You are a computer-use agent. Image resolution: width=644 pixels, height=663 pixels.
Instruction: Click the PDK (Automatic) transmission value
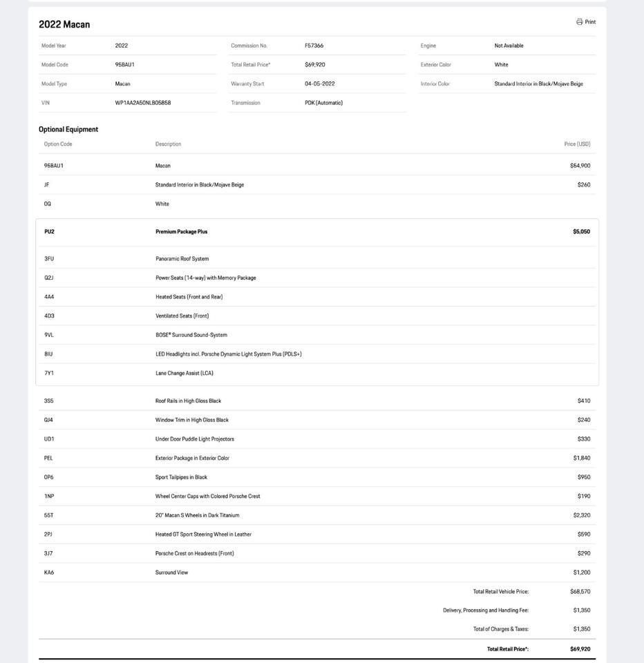coord(324,103)
